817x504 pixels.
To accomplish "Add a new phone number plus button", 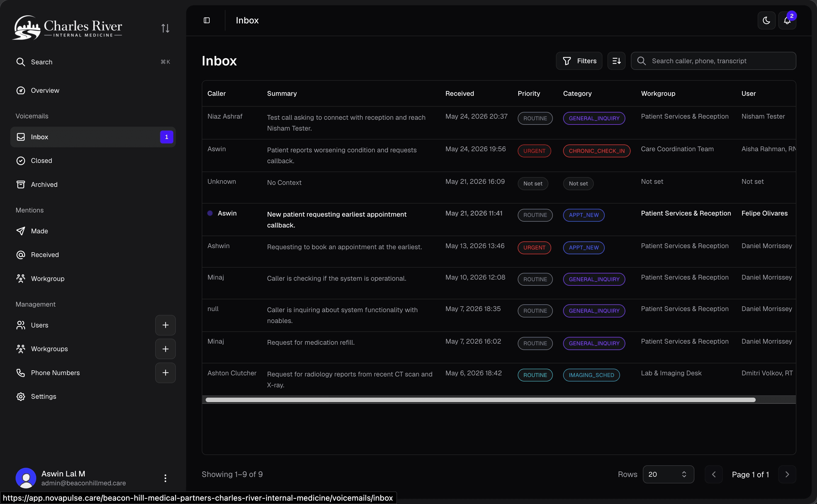I will [166, 373].
